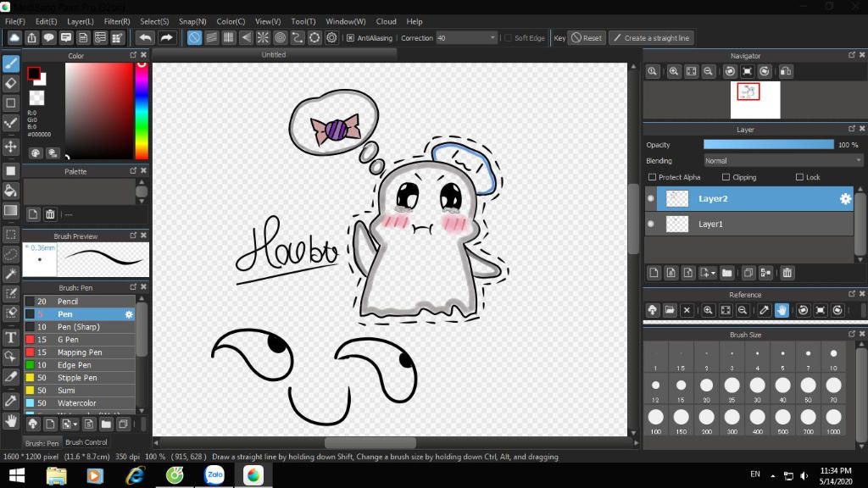Hide Layer1 using its visibility dot

(651, 224)
